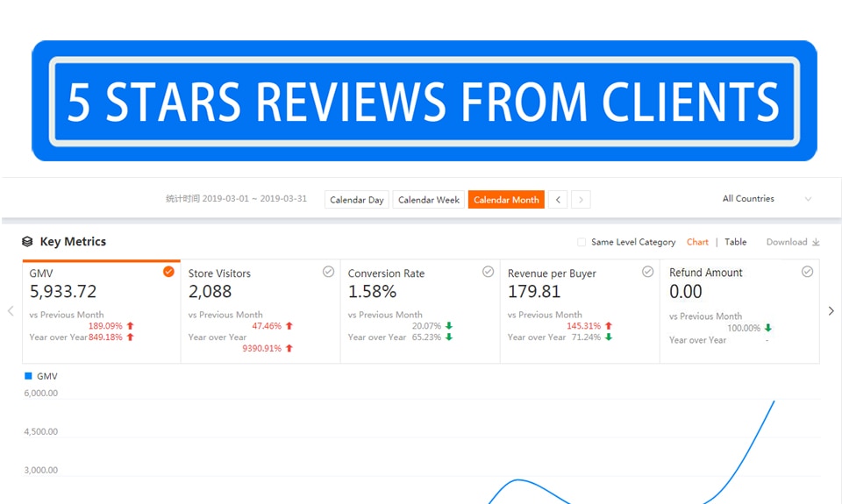Click the Key Metrics heading
This screenshot has height=504, width=842.
pos(73,242)
